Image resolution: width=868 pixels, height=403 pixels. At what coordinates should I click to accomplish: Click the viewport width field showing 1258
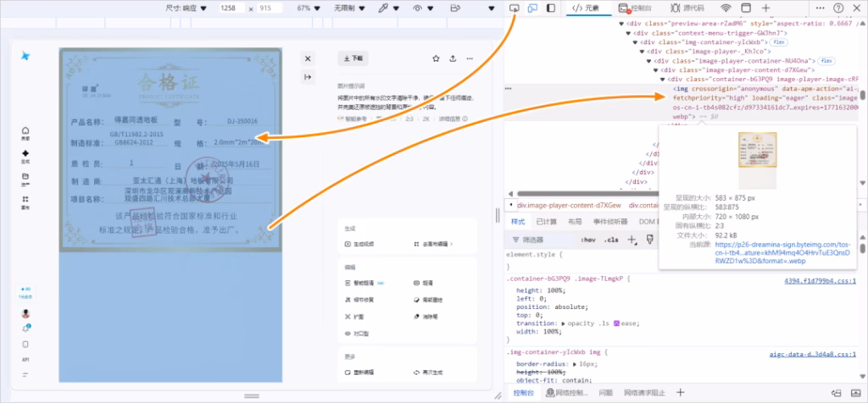pyautogui.click(x=229, y=8)
